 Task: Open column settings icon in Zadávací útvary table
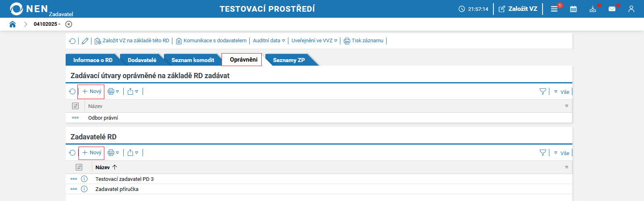[x=75, y=106]
